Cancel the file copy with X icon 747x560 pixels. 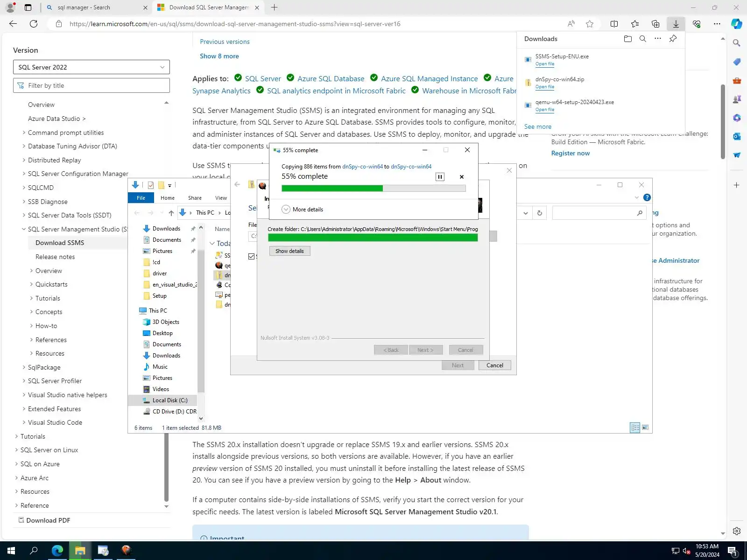point(462,177)
